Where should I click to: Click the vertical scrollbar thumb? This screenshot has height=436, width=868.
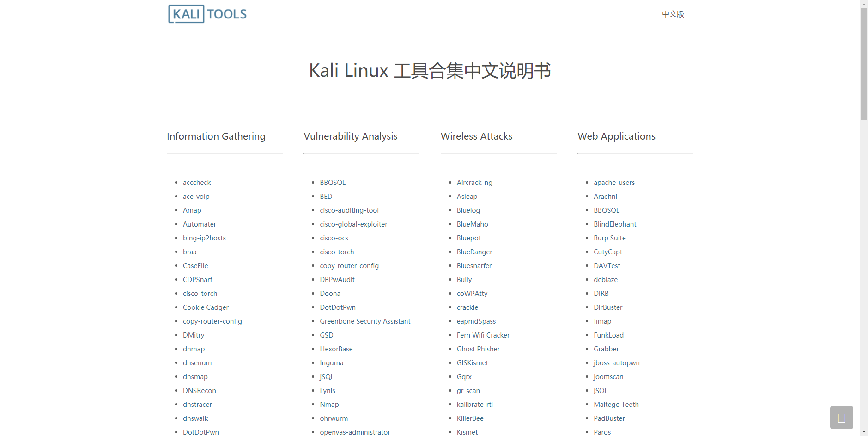864,64
